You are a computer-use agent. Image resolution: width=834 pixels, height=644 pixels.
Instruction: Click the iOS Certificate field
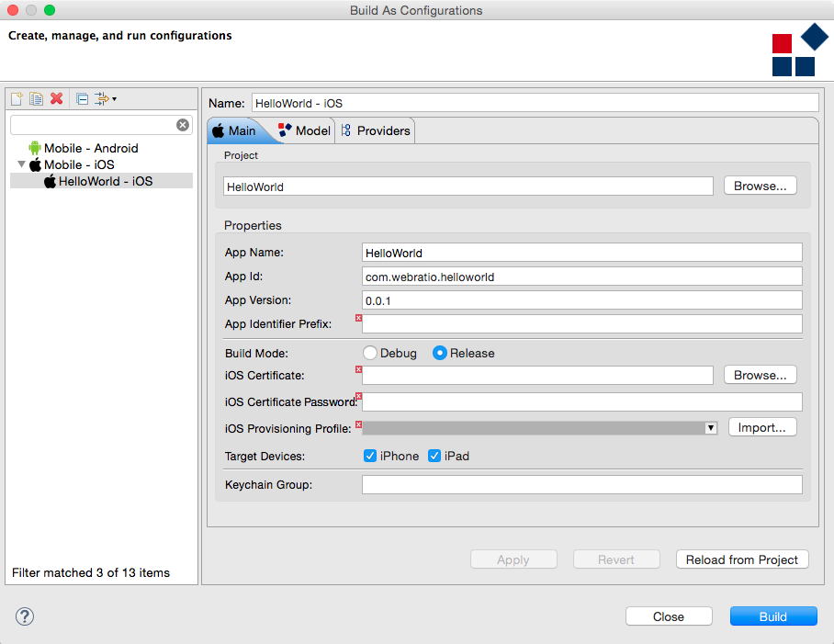(x=537, y=375)
